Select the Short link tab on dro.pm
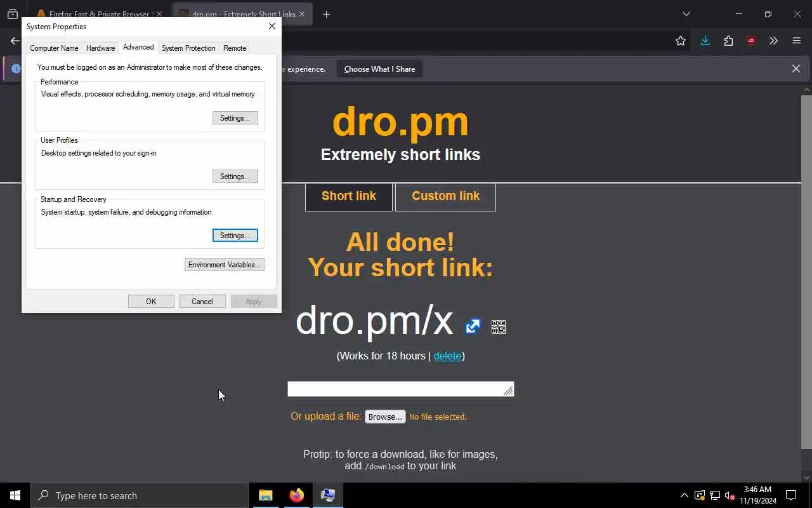 349,196
